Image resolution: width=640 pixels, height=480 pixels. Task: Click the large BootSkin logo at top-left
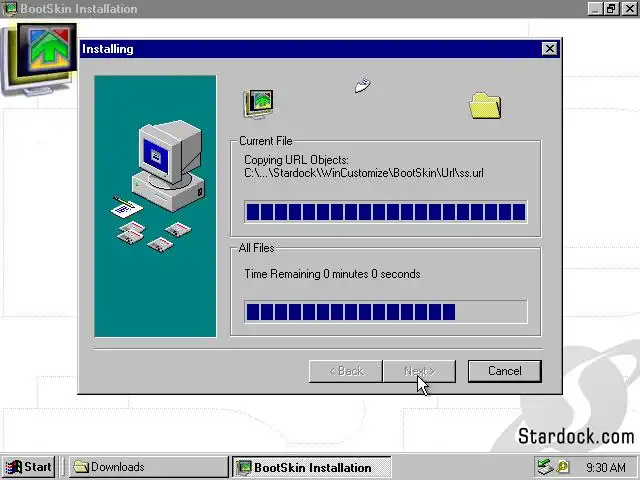[x=40, y=59]
